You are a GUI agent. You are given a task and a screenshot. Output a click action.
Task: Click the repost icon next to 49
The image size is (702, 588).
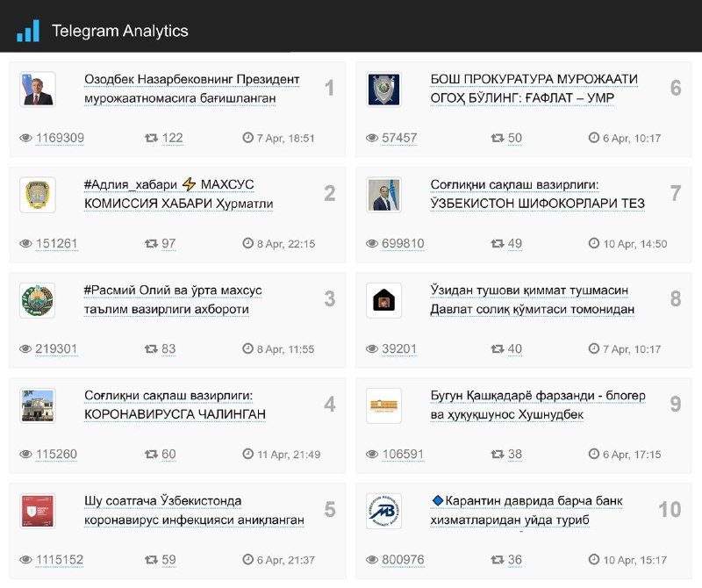point(498,243)
